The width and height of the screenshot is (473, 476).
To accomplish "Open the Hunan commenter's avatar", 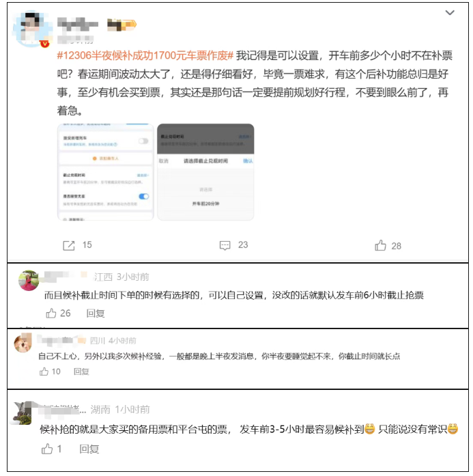I will click(22, 413).
